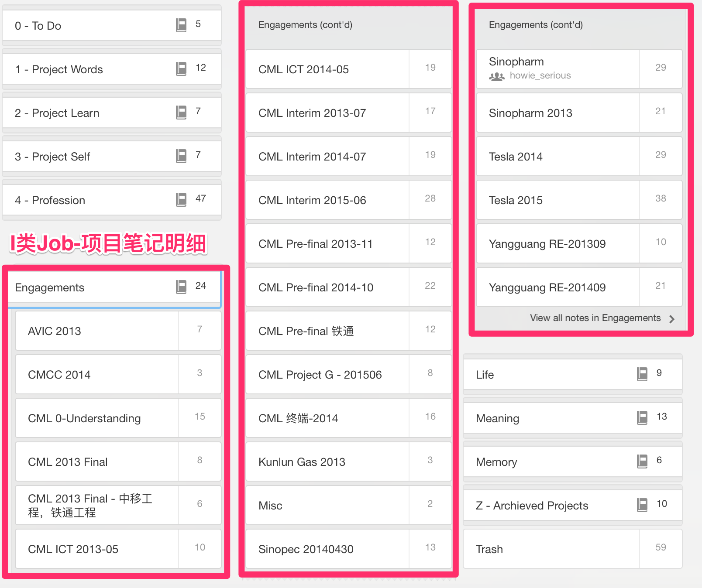
Task: Select the Memory notebook stack
Action: pyautogui.click(x=573, y=462)
